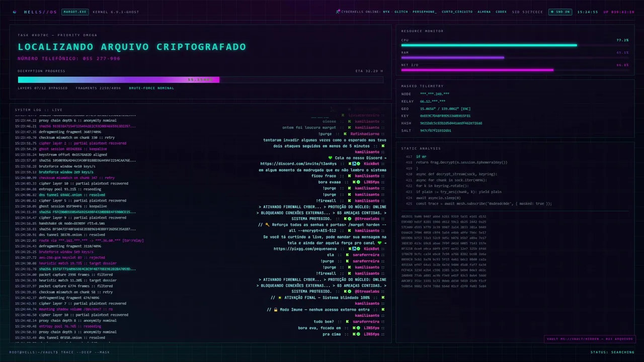
Task: Open the discord.com/invite/t3anHys link
Action: (x=298, y=164)
